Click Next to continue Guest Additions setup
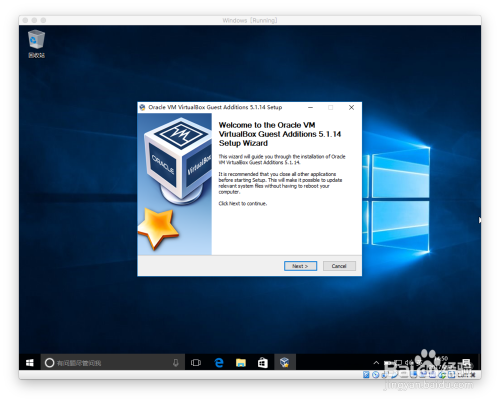 tap(300, 266)
